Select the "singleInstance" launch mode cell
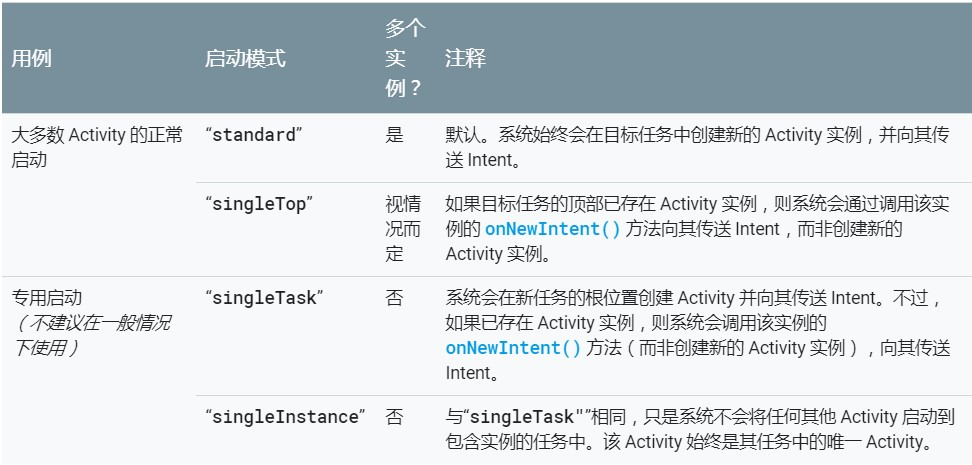972x465 pixels. tap(285, 417)
